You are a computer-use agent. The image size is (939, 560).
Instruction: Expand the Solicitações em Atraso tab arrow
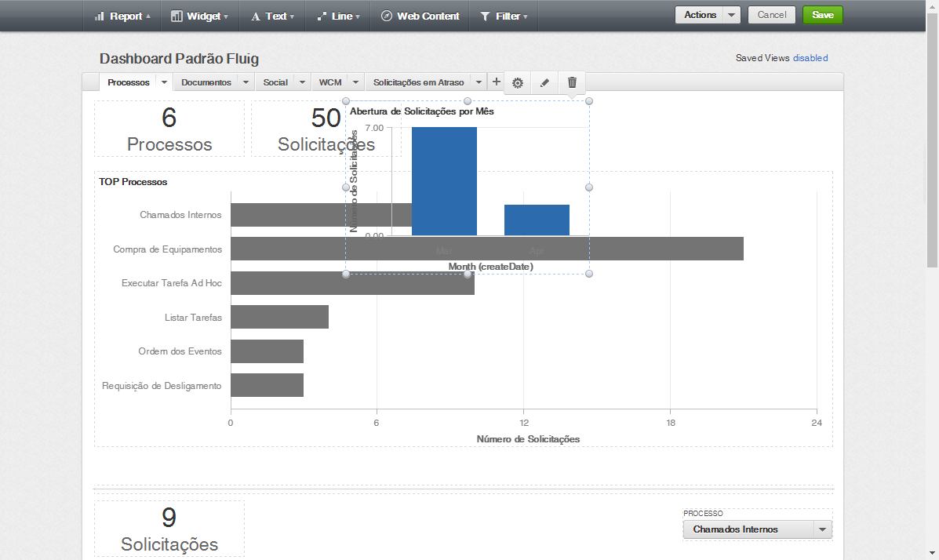(x=479, y=82)
